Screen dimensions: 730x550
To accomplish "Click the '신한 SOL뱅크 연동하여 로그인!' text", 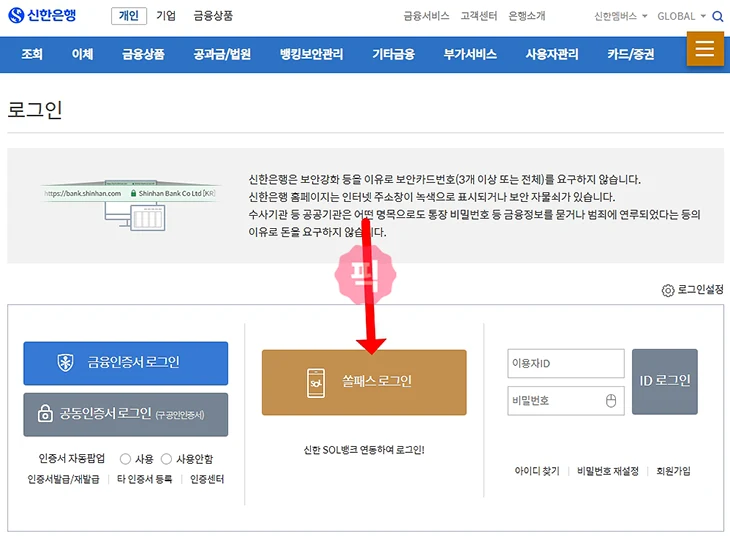I will coord(364,450).
